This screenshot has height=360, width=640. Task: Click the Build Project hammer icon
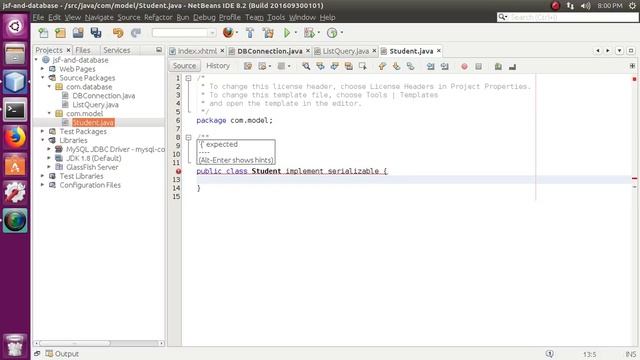250,33
